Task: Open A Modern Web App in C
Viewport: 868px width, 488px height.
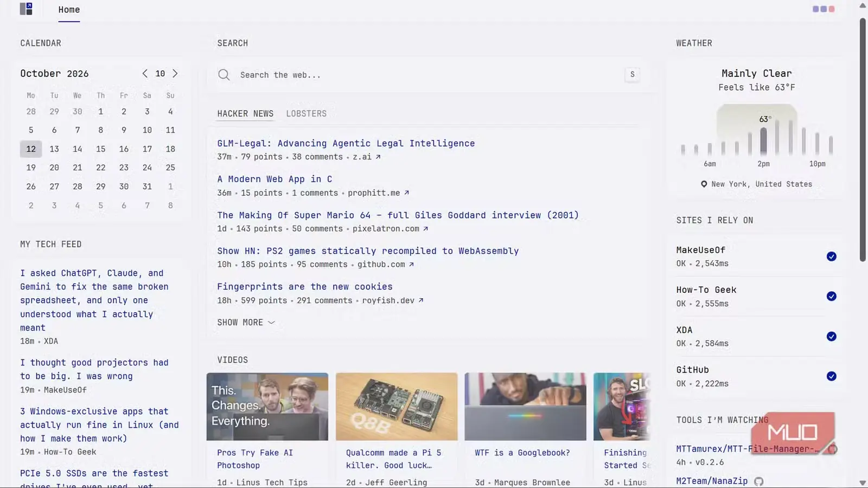Action: click(275, 179)
